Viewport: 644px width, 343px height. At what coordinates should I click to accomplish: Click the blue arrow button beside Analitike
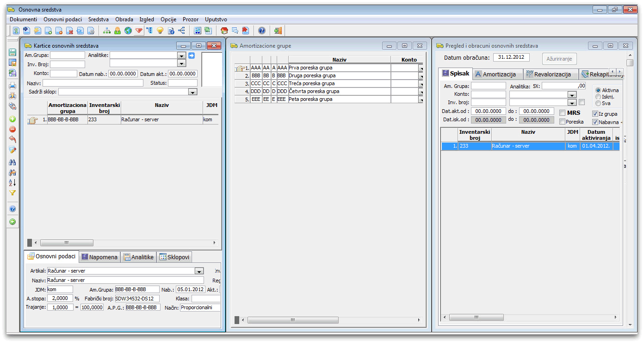192,56
